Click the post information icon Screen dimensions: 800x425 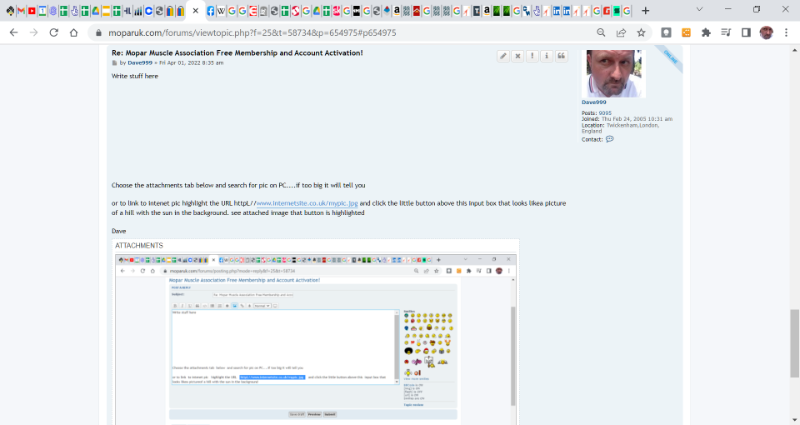click(546, 56)
